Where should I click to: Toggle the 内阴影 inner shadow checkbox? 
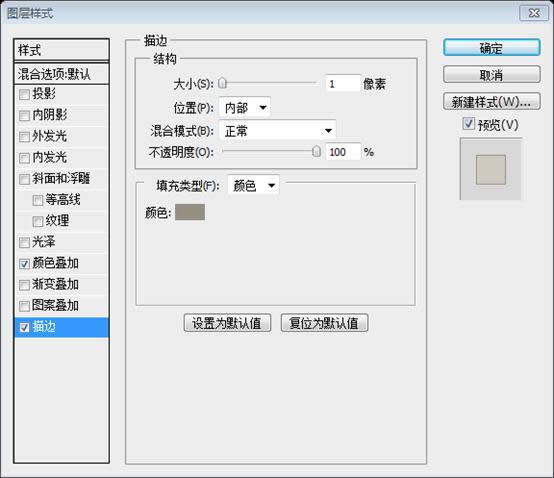click(x=24, y=116)
